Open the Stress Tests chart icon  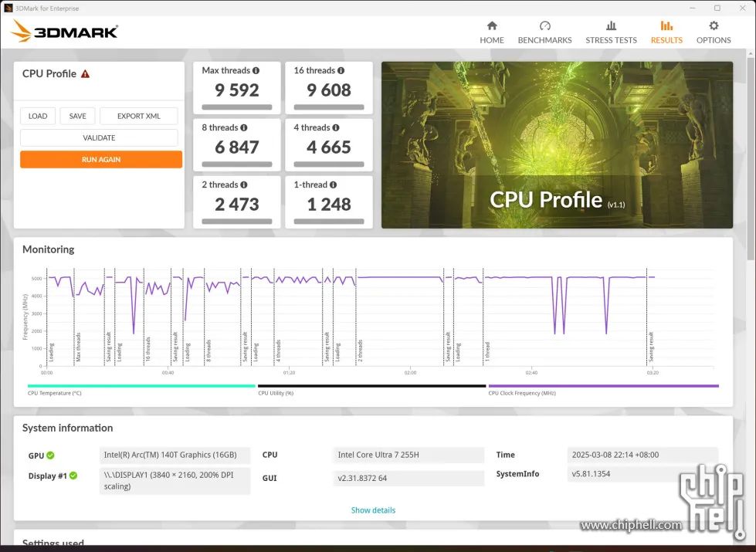click(611, 25)
